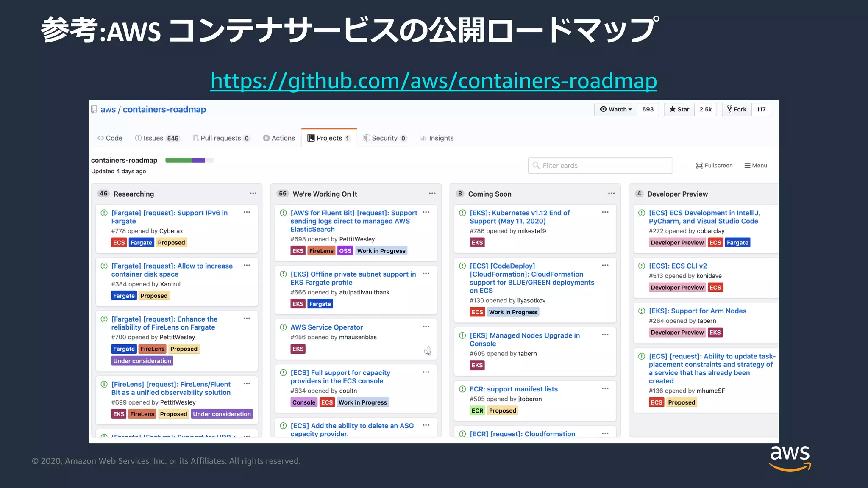Open the Watch dropdown button

click(x=616, y=109)
